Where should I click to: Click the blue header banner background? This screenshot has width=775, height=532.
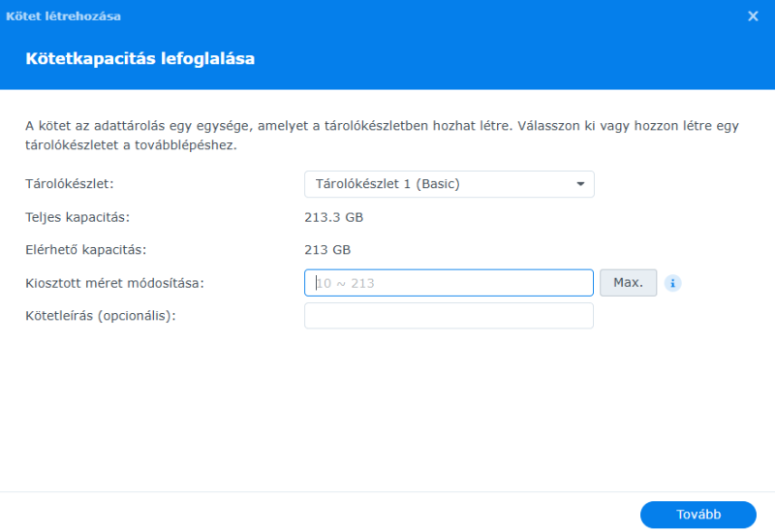coord(533,59)
